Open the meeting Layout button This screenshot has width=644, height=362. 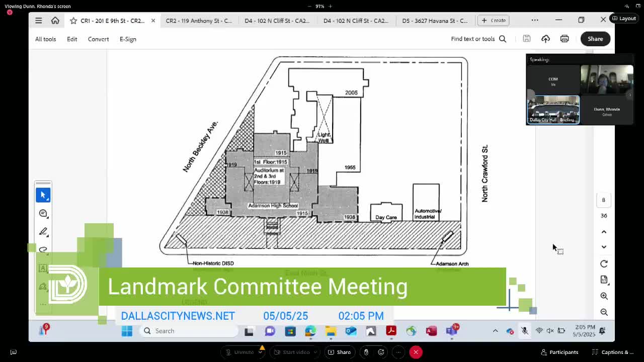[624, 19]
